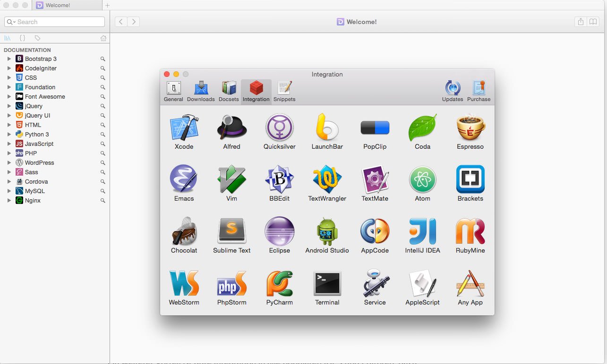
Task: Open the AppleScript integration
Action: (422, 283)
